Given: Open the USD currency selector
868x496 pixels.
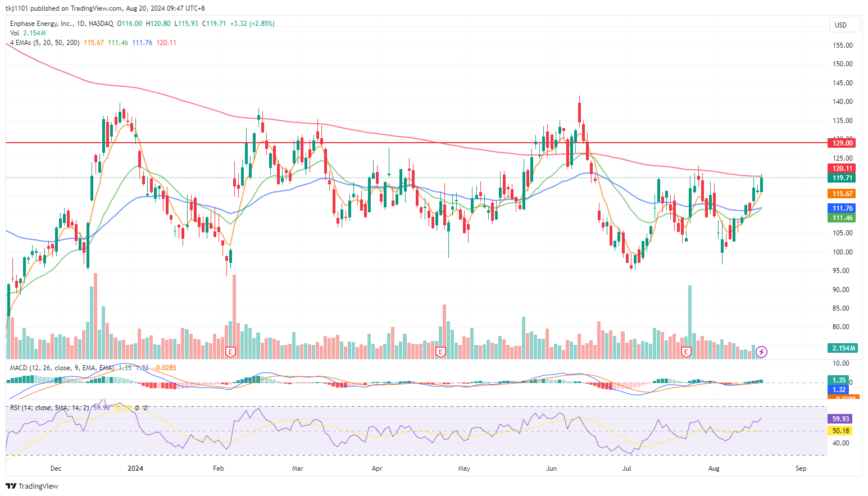Looking at the screenshot, I should (845, 25).
